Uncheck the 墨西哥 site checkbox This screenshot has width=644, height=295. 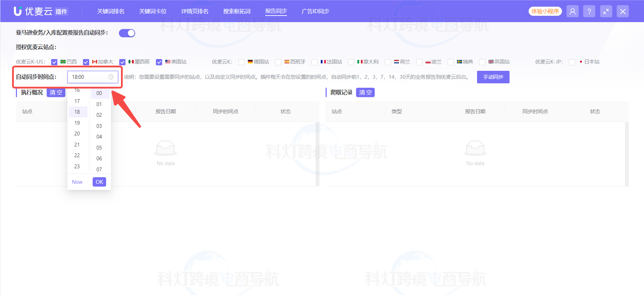pos(122,62)
